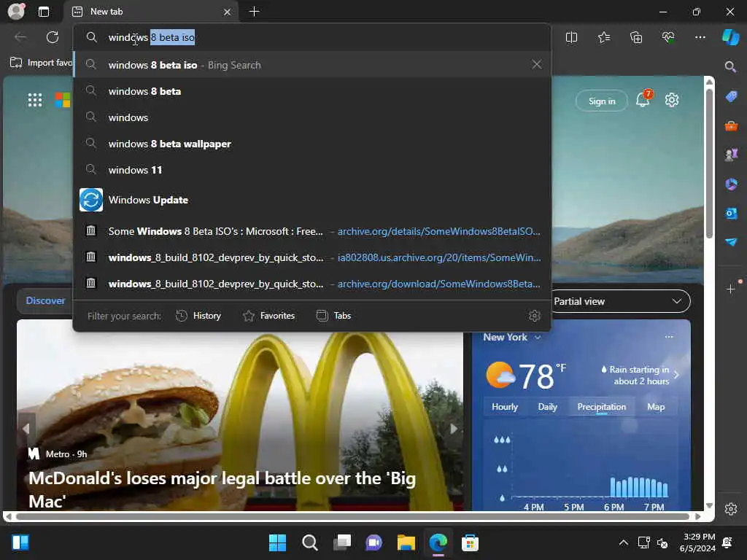Open the tab actions menu icon
The width and height of the screenshot is (747, 560).
tap(44, 12)
